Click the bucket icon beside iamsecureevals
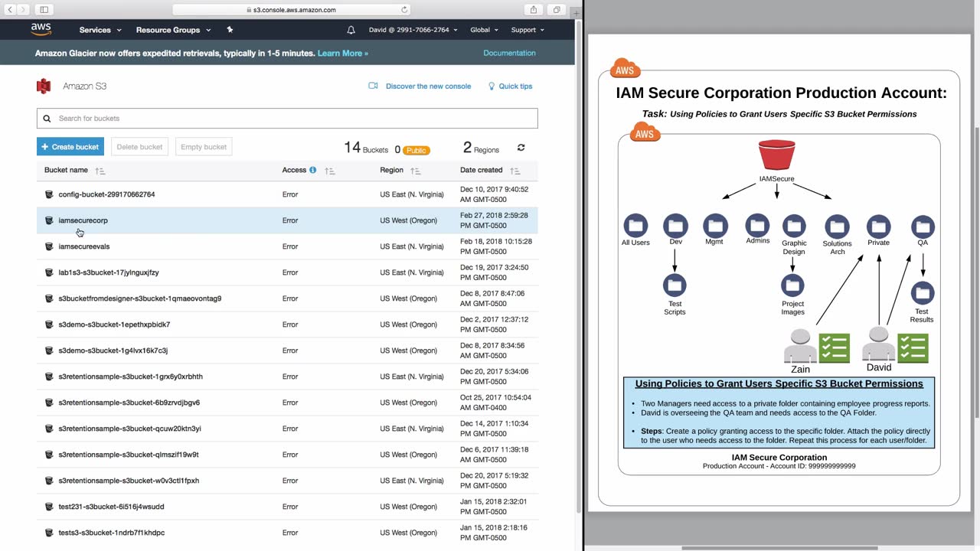Image resolution: width=980 pixels, height=551 pixels. (x=49, y=246)
